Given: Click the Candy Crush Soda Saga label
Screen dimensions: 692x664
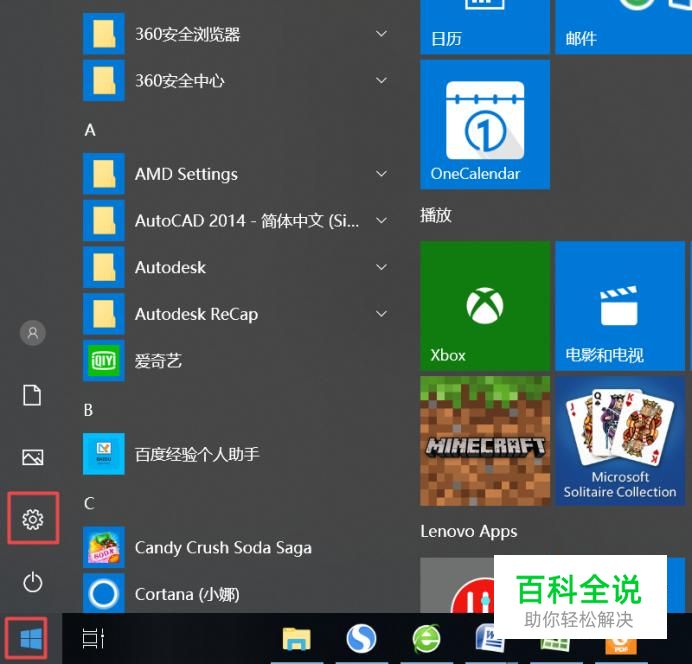Looking at the screenshot, I should (223, 548).
